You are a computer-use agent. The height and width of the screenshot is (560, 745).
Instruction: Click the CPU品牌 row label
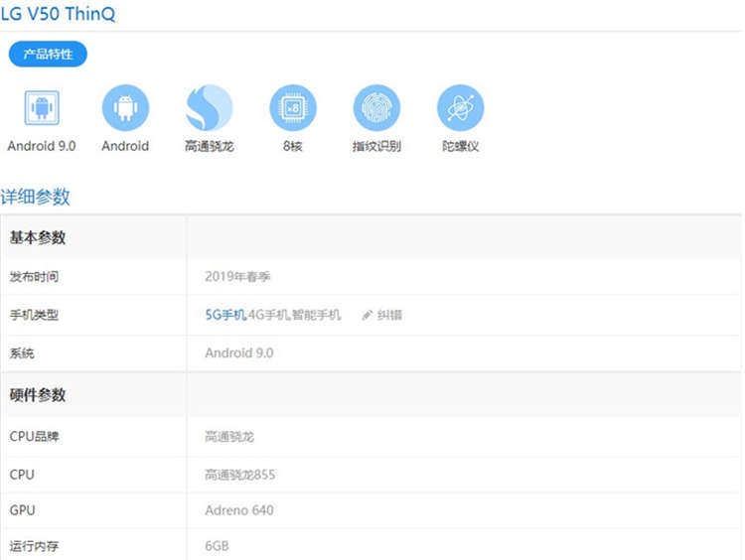[34, 437]
